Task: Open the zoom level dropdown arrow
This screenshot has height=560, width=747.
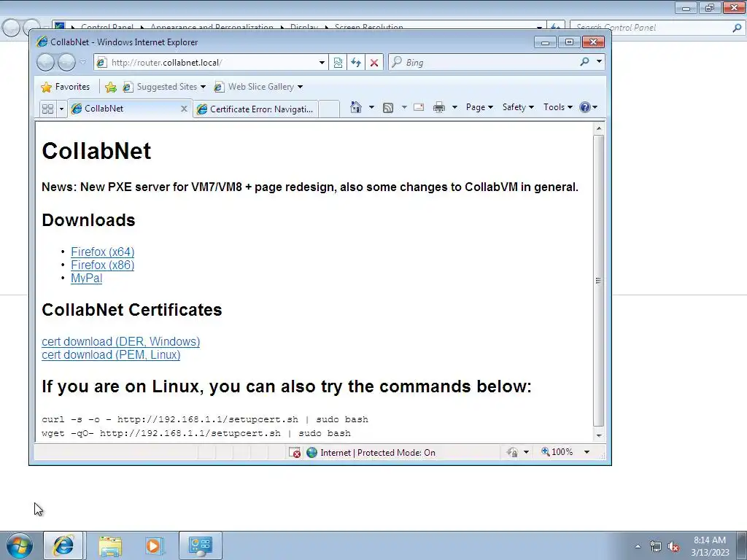Action: click(587, 452)
